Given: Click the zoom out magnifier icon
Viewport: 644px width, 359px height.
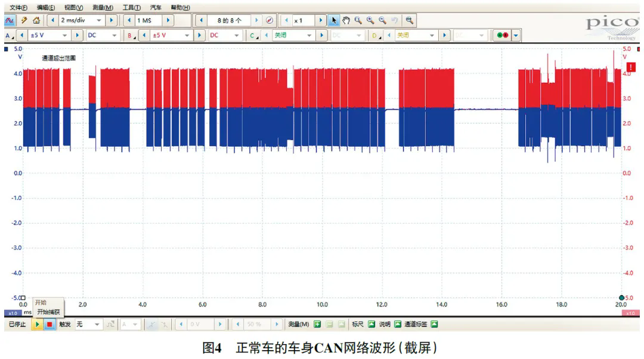Looking at the screenshot, I should (382, 20).
